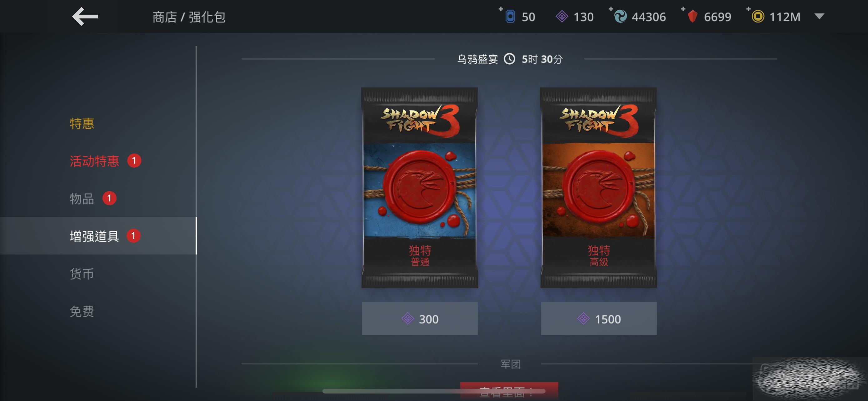Tap the clock icon beside 乌鸦盛宴
868x401 pixels.
pos(509,59)
